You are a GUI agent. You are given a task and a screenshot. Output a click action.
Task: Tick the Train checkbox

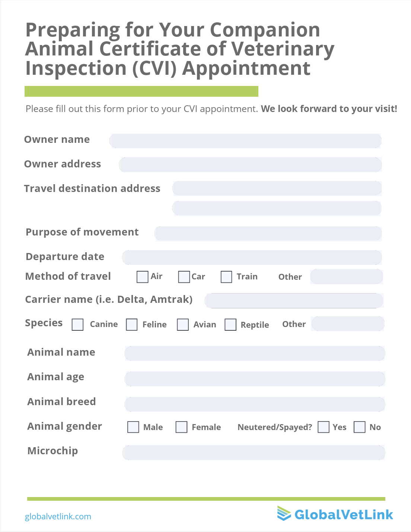(226, 277)
